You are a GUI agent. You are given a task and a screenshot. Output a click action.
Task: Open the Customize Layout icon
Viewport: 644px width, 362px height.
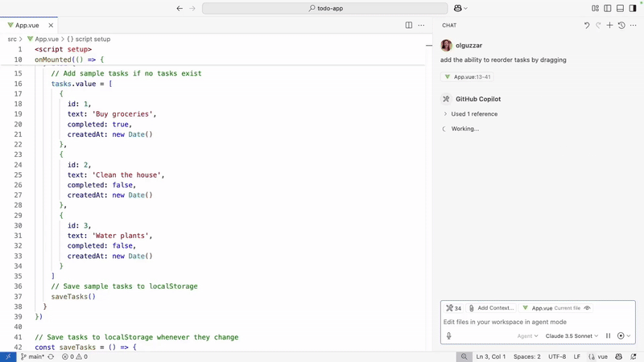pyautogui.click(x=595, y=8)
